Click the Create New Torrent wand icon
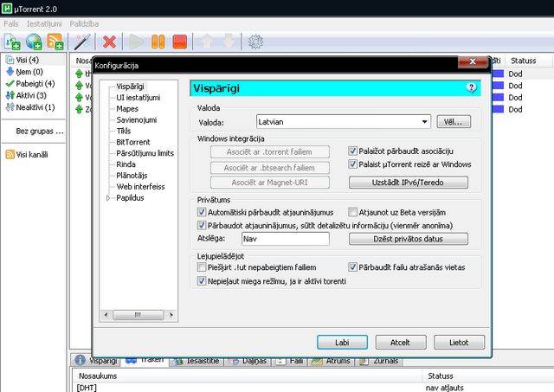The width and height of the screenshot is (554, 392). [82, 42]
